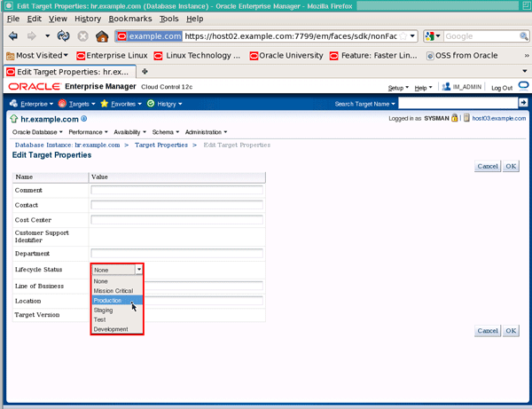Click the info icon beside hr.example.com
532x409 pixels.
[x=84, y=119]
